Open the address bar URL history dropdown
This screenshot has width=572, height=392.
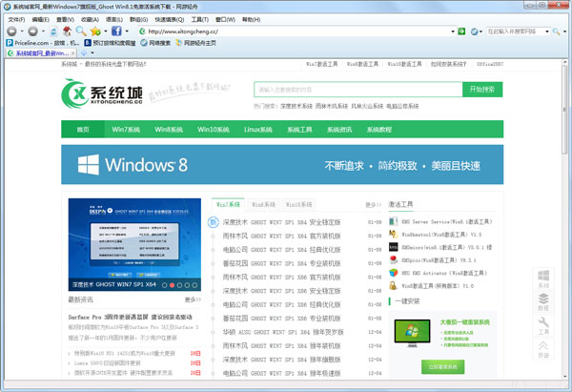[453, 31]
